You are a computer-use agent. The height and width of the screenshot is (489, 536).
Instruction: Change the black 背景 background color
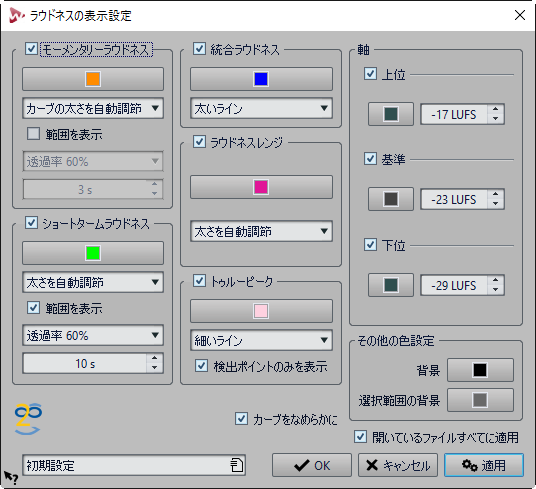pyautogui.click(x=480, y=370)
